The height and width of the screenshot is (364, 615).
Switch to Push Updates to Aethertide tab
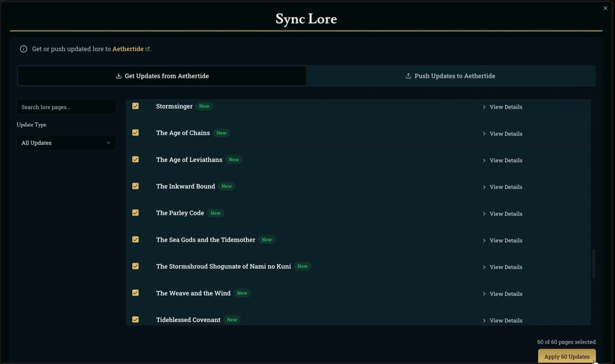click(450, 76)
